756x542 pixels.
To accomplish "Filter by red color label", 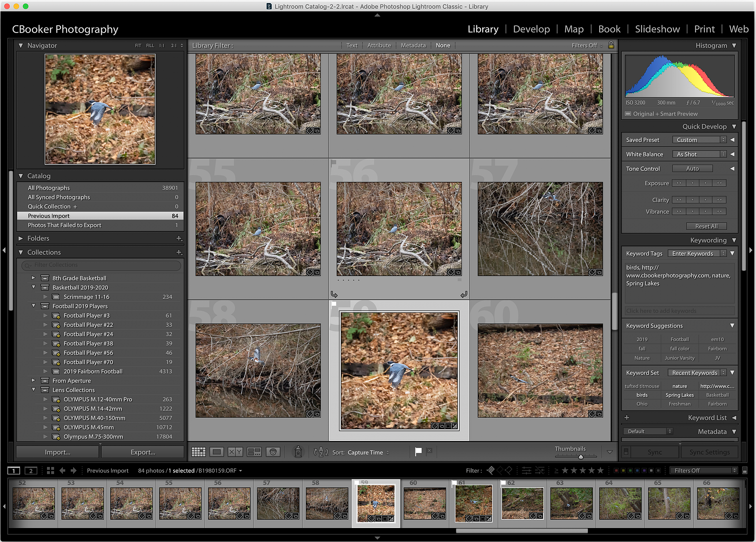I will tap(616, 471).
